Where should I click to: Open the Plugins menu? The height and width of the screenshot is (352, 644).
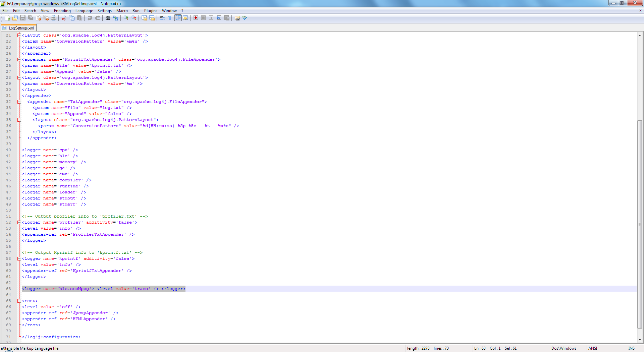pyautogui.click(x=151, y=11)
